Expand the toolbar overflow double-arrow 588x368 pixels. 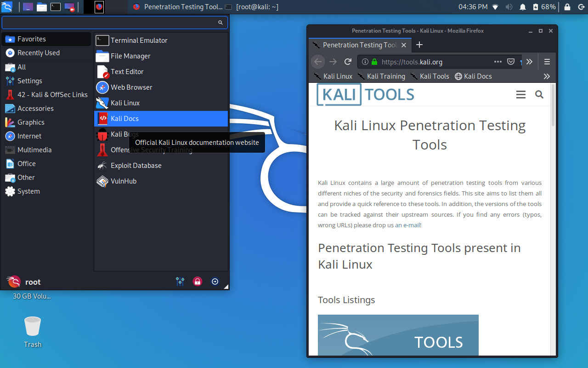pos(529,62)
